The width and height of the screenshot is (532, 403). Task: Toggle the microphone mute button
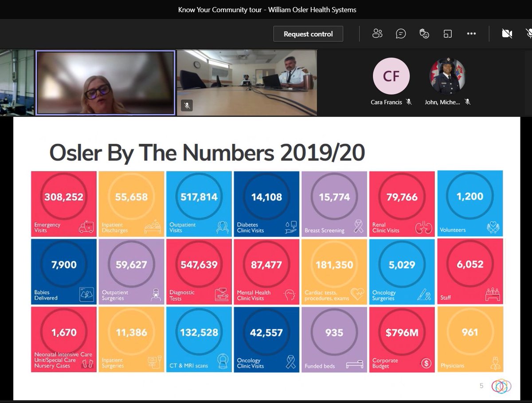point(529,34)
